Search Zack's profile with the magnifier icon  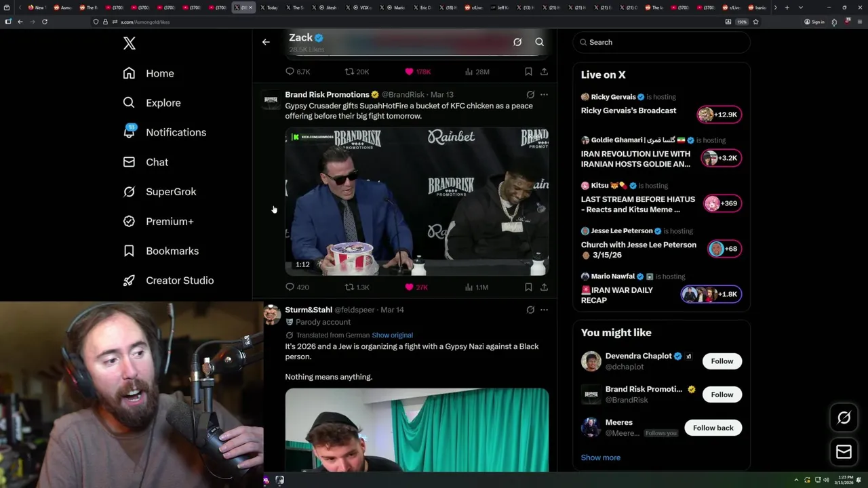pos(540,42)
